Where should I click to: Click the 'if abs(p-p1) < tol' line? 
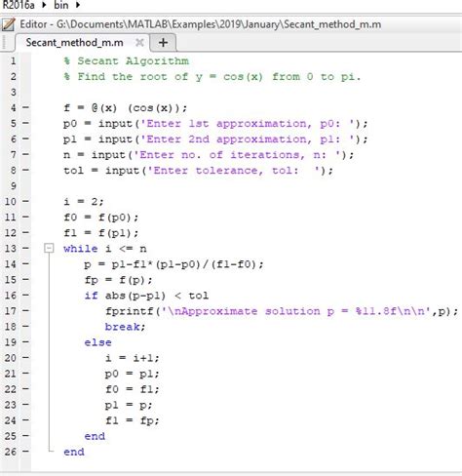pyautogui.click(x=146, y=296)
